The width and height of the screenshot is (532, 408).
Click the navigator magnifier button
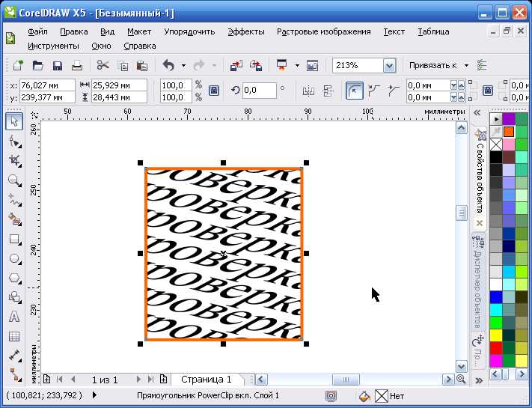click(461, 379)
